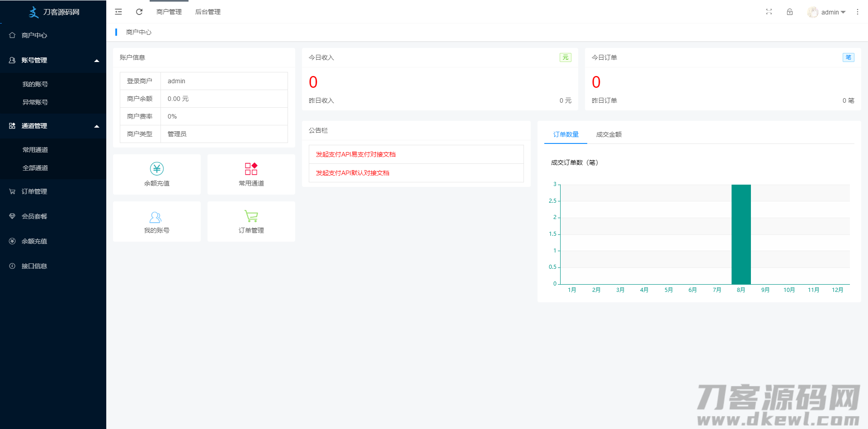Select 全部通道 in the sidebar
The image size is (868, 429).
pos(35,168)
